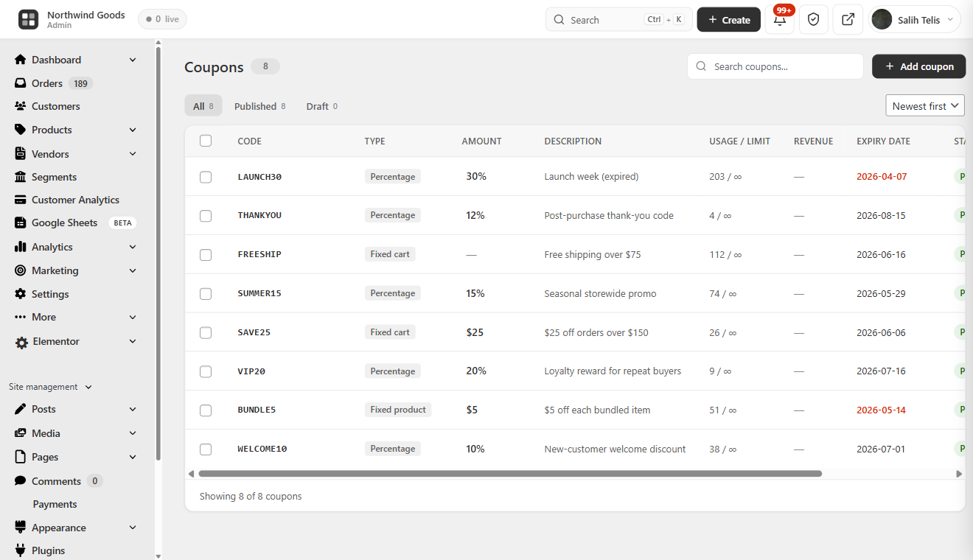Expand the Marketing menu chevron
973x560 pixels.
click(x=133, y=270)
